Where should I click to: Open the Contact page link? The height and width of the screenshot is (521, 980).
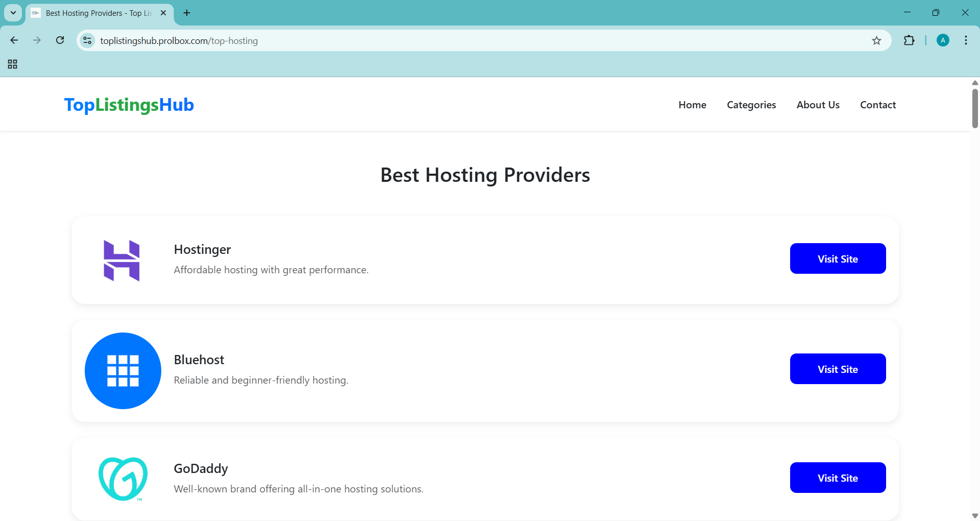pyautogui.click(x=878, y=105)
